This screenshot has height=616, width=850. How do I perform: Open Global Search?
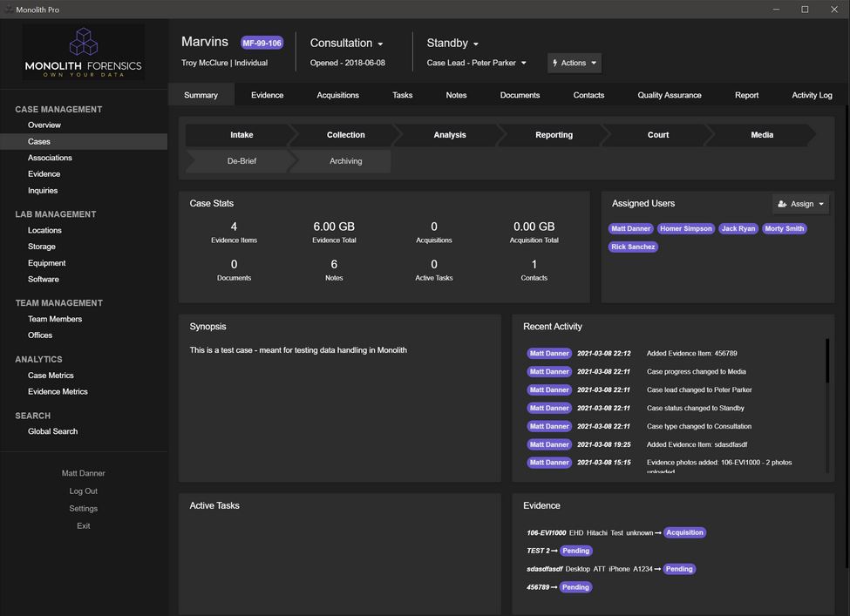(x=52, y=432)
